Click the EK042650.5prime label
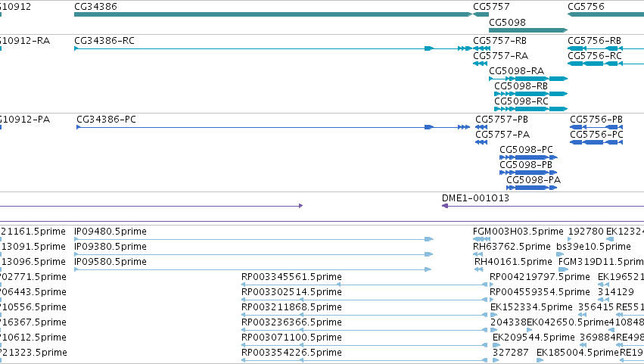This screenshot has width=644, height=364. pyautogui.click(x=568, y=322)
